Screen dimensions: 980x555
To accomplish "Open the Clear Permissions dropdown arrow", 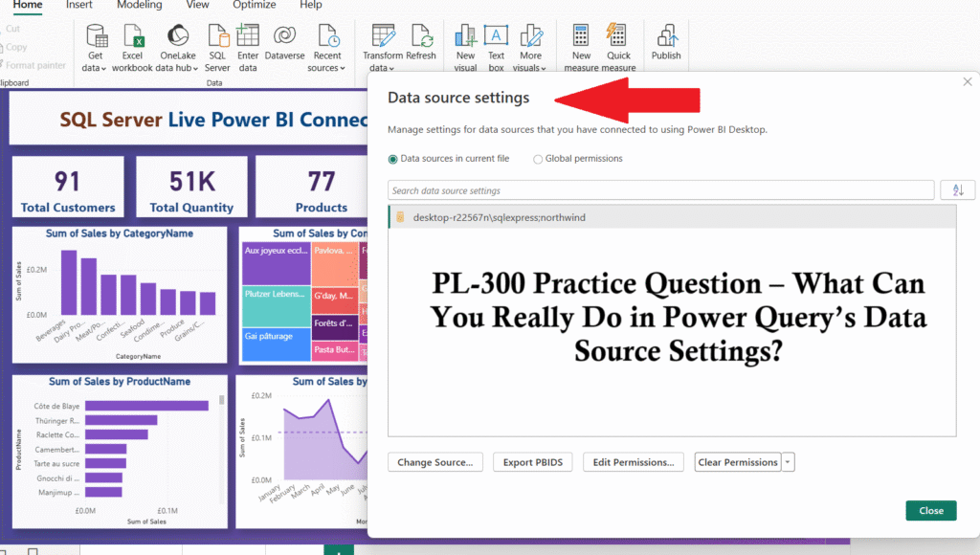I will (x=787, y=461).
